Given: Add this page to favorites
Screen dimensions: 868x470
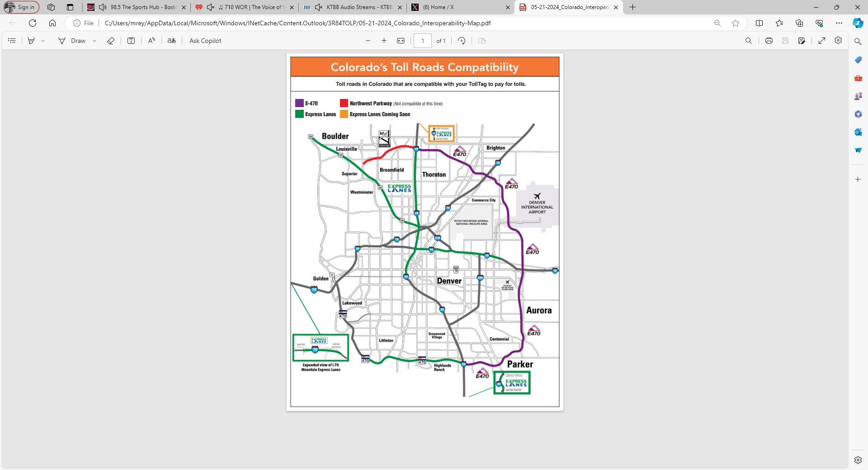Looking at the screenshot, I should [x=736, y=23].
